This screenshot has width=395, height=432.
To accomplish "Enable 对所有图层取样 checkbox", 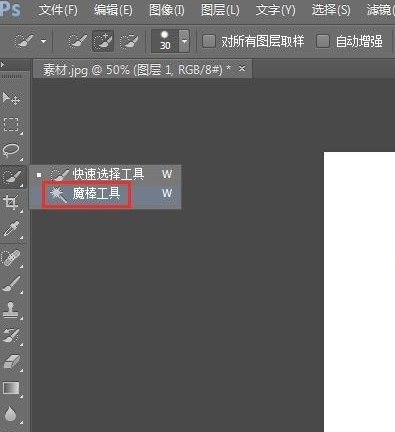I will point(209,41).
